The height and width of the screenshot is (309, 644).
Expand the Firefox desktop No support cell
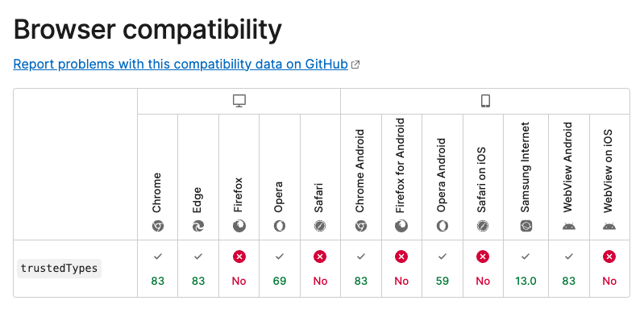239,269
